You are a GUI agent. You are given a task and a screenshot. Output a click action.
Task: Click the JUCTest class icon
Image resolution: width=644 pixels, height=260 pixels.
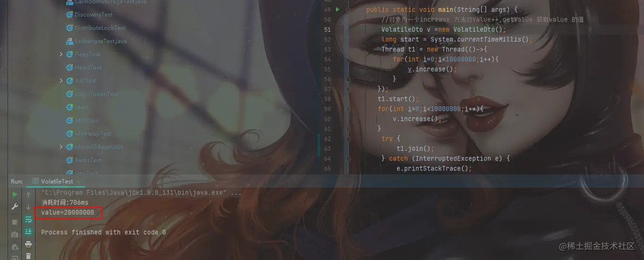70,81
